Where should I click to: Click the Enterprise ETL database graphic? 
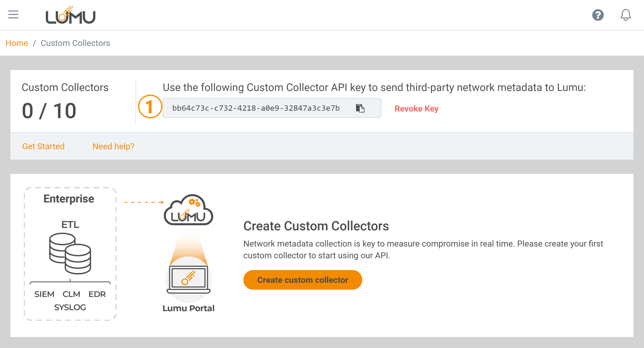coord(70,253)
